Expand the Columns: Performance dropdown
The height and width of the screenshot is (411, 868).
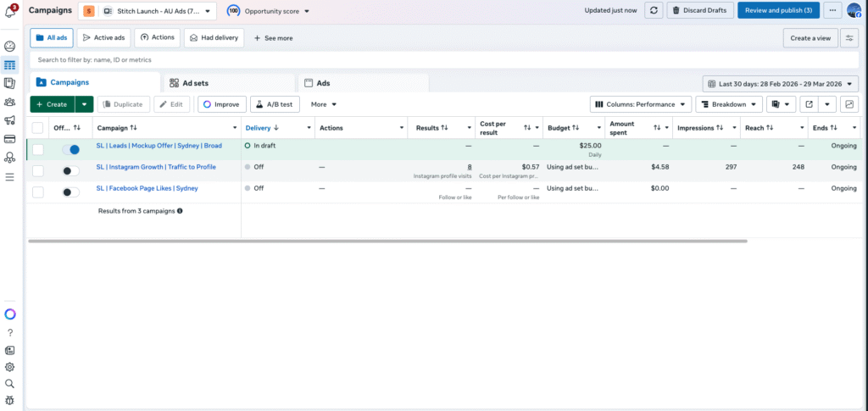pos(640,104)
